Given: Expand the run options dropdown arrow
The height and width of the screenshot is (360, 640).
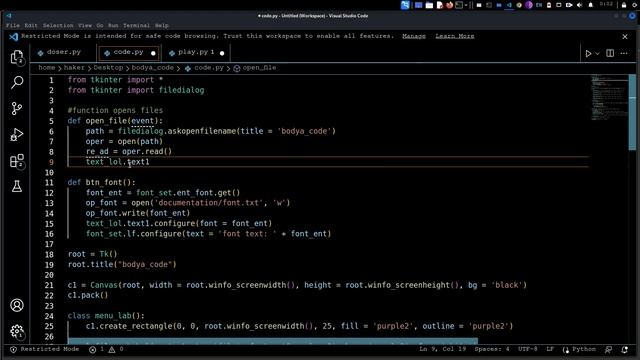Looking at the screenshot, I should [597, 53].
